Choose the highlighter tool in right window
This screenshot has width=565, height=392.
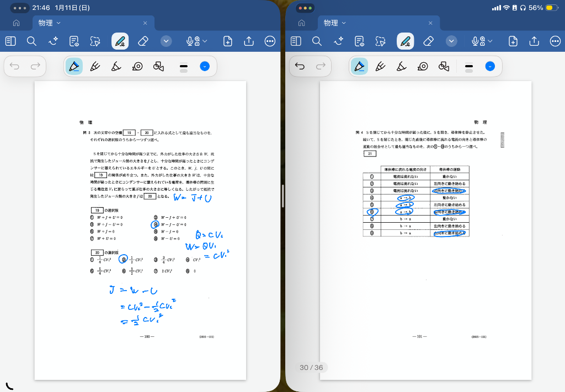click(401, 67)
